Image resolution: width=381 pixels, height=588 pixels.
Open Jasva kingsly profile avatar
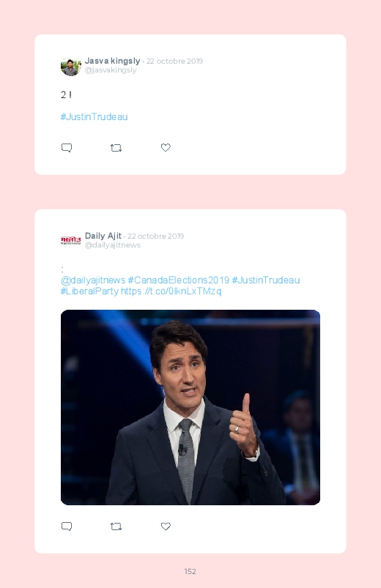71,67
